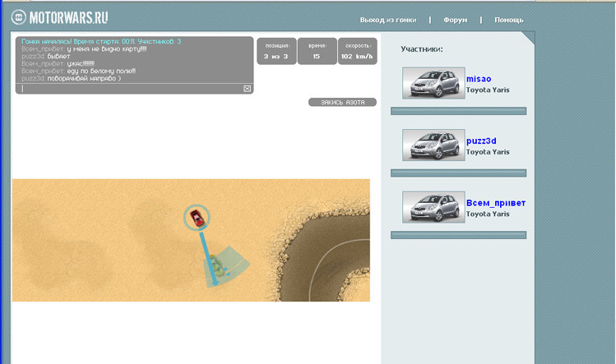Click the progress bar under Всем_привет
616x364 pixels.
pyautogui.click(x=458, y=235)
